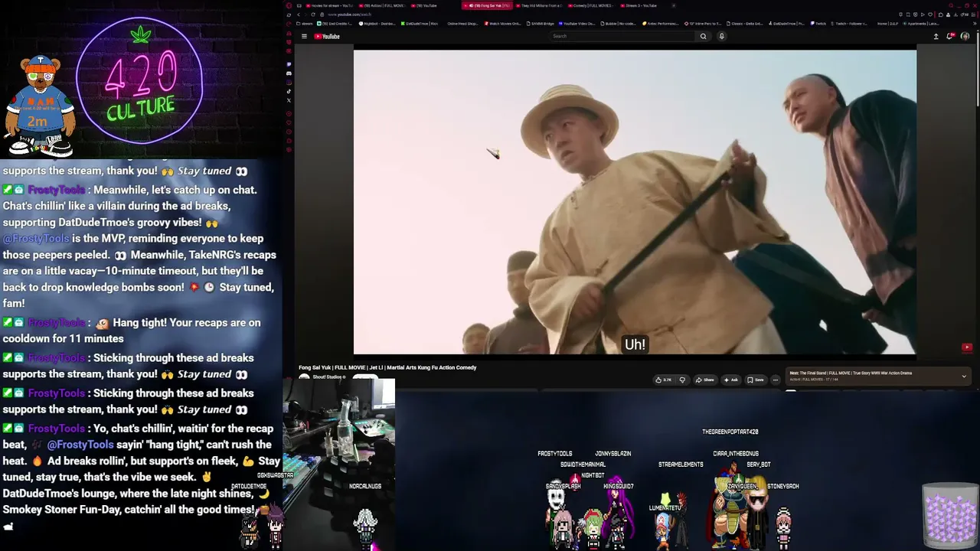Image resolution: width=980 pixels, height=551 pixels.
Task: Click inside the YouTube search field
Action: (622, 36)
